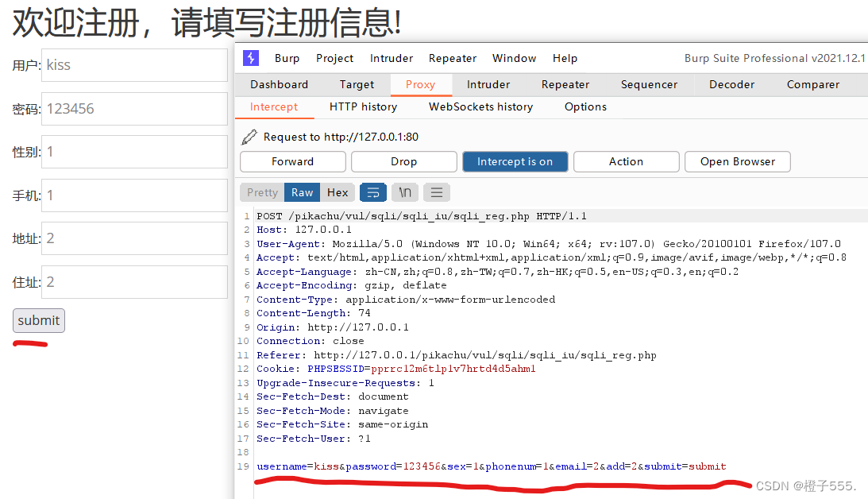Click the Open Browser button
Image resolution: width=868 pixels, height=499 pixels.
[x=737, y=162]
